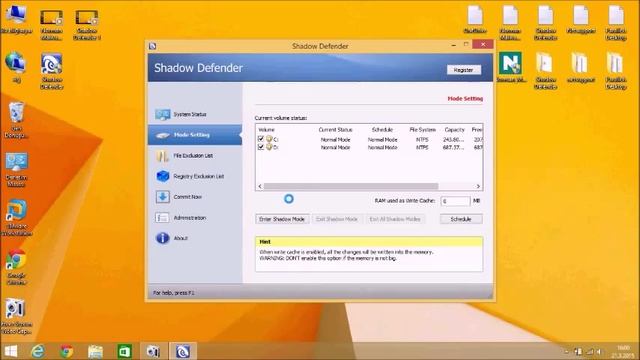Select the VMware Workstation desktop shortcut
Viewport: 640px width, 360px height.
[x=16, y=218]
